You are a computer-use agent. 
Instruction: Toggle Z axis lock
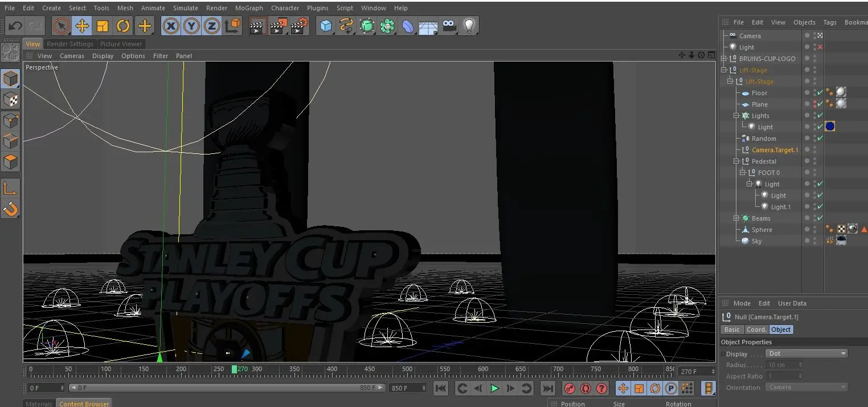pos(212,26)
